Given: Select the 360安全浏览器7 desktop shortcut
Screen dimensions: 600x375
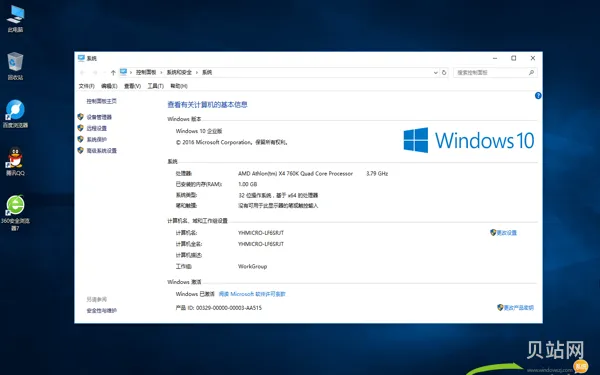Looking at the screenshot, I should 15,212.
